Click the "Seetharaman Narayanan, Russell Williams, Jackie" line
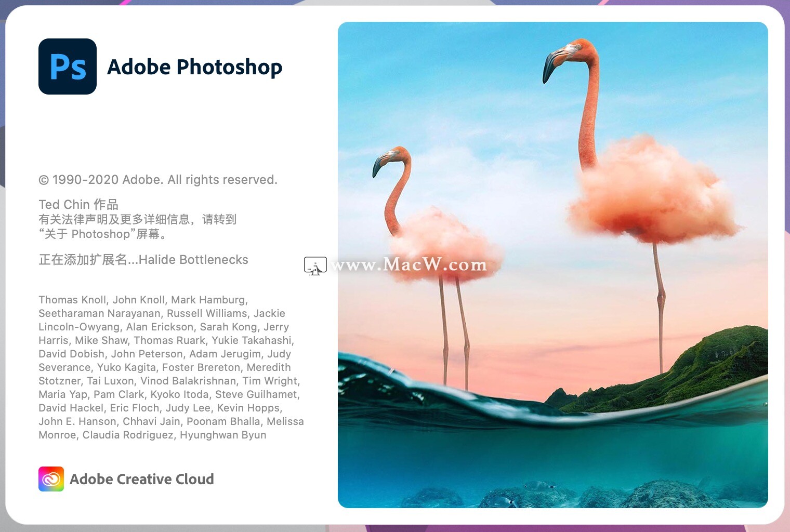Viewport: 790px width, 532px height. tap(162, 313)
